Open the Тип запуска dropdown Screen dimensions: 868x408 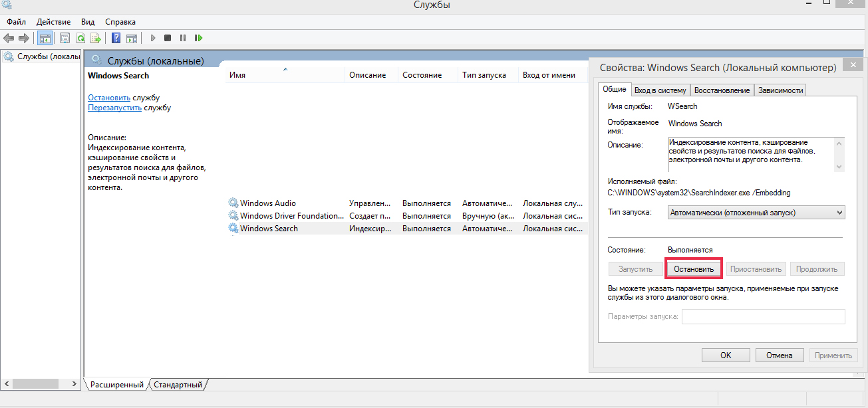[756, 213]
